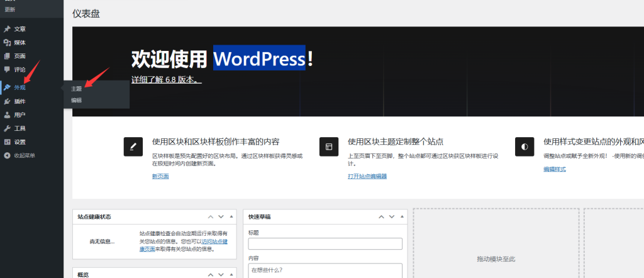Move Site Health (站点健康状态) widget up
The height and width of the screenshot is (278, 644).
click(211, 217)
